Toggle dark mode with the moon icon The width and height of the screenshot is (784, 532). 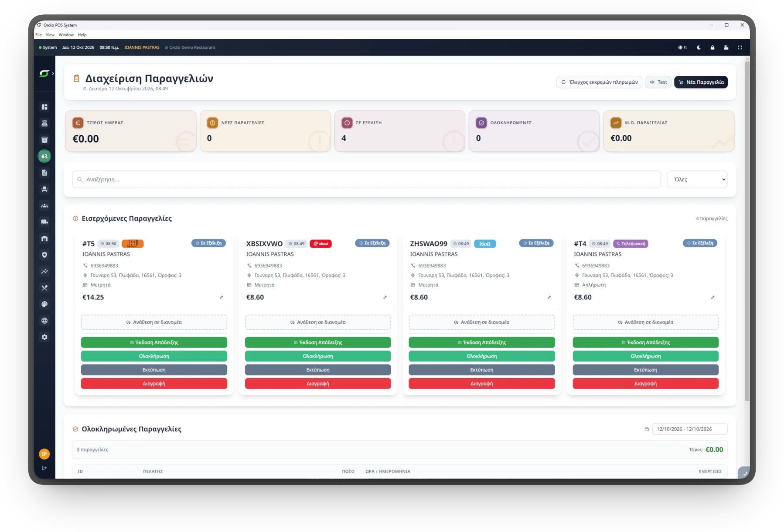[x=699, y=48]
